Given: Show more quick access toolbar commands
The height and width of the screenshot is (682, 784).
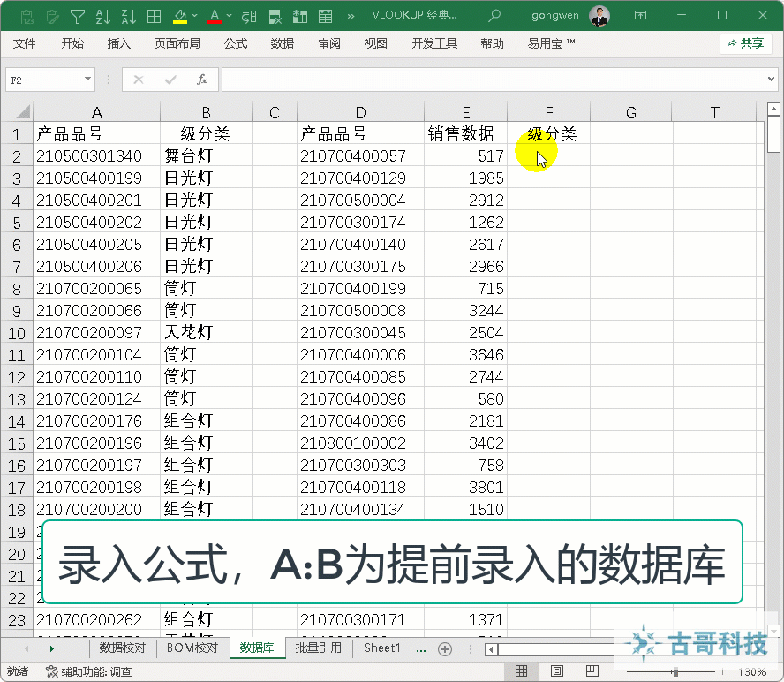Looking at the screenshot, I should [x=350, y=15].
